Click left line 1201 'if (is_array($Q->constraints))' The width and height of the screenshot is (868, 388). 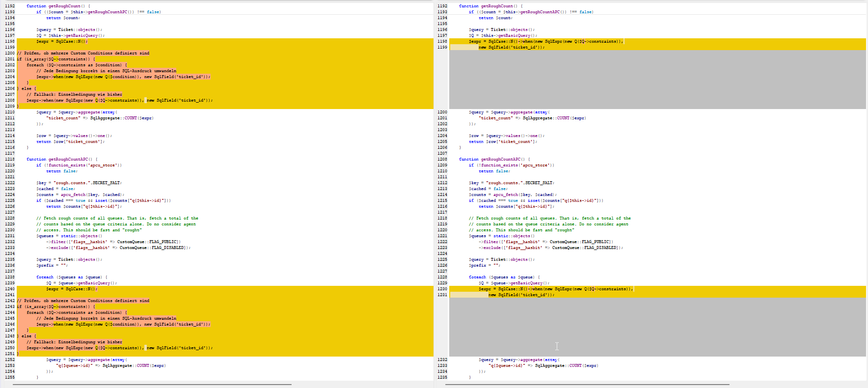tap(56, 59)
